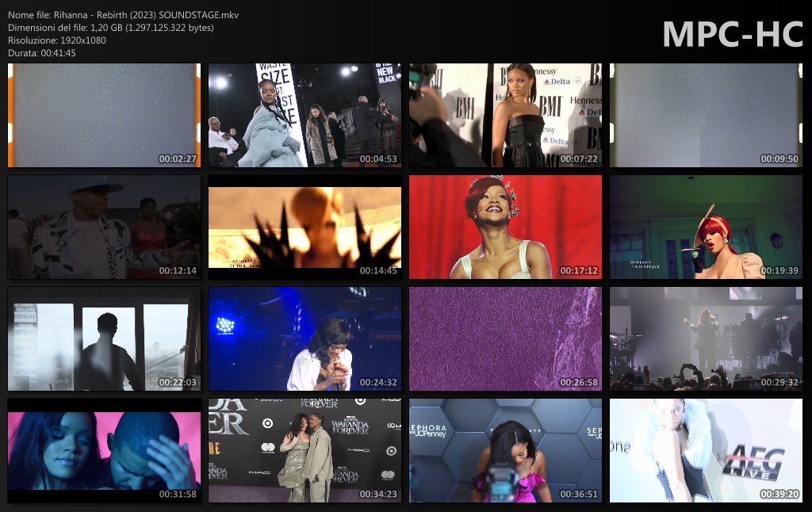Open the BMI red carpet thumbnail at 00:07:22
Screen dimensions: 812x512
coord(505,116)
